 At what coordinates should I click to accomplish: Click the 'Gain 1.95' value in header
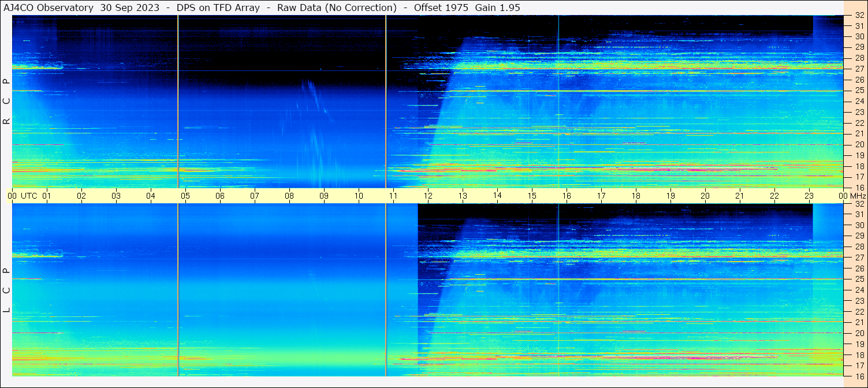[x=498, y=8]
